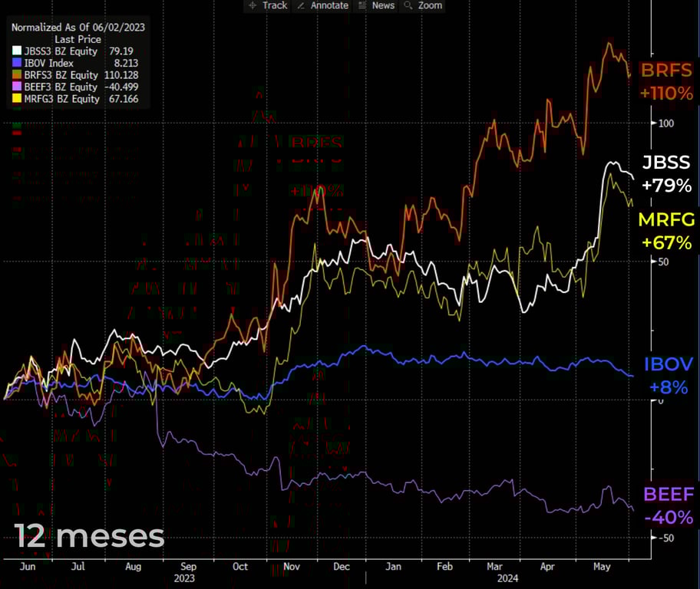Select "MRFG3 BZ Equity" in the legend
Viewport: 700px width, 589px height.
click(x=61, y=99)
